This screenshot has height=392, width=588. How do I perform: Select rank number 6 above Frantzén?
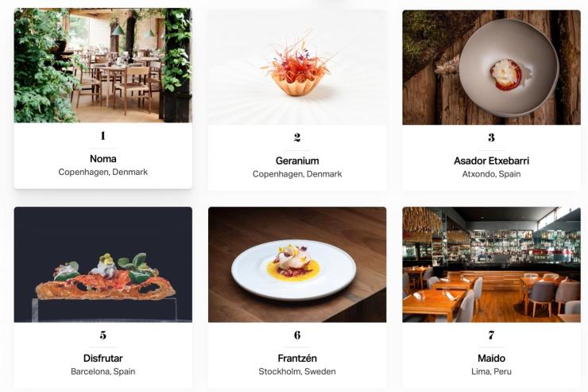point(297,335)
